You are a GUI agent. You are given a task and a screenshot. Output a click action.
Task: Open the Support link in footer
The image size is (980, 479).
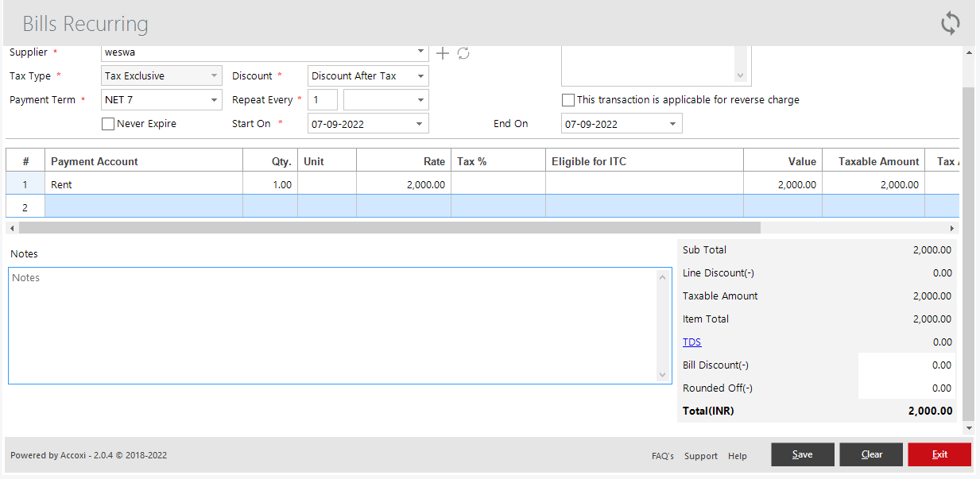[700, 456]
